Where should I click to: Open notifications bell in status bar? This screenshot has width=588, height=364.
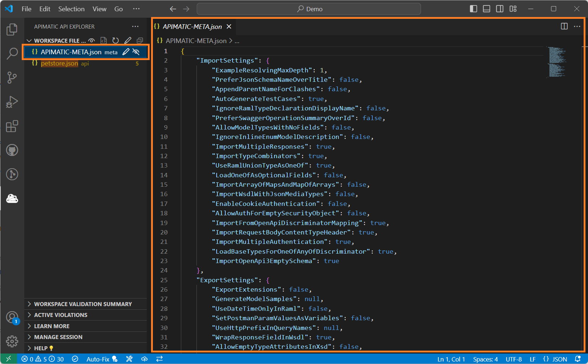pos(578,359)
